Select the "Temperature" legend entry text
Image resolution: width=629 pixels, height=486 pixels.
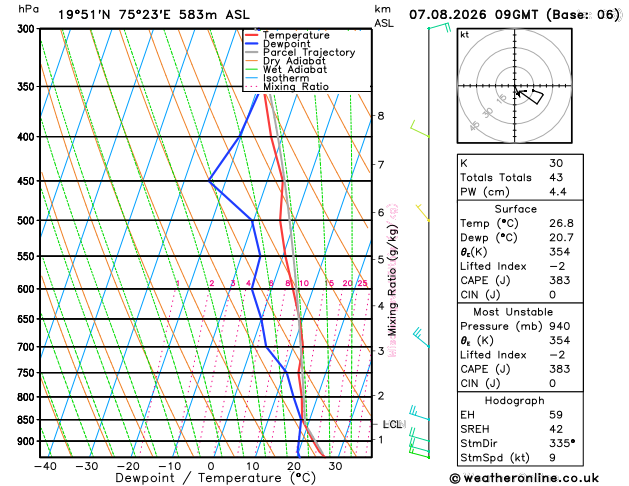pos(296,35)
